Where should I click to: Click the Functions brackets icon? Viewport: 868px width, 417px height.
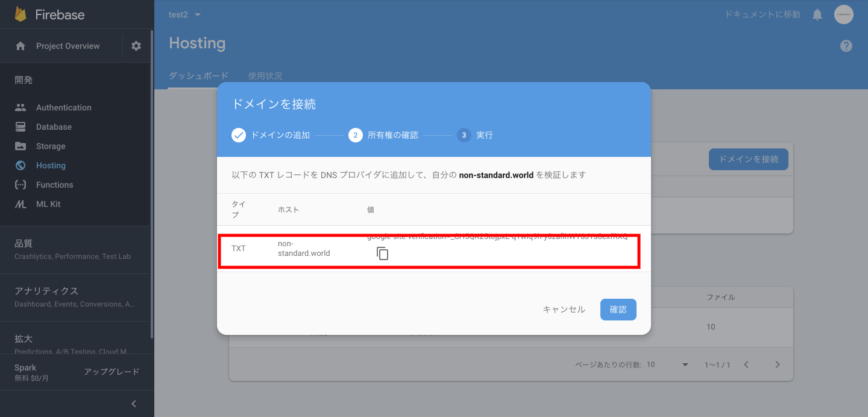click(20, 185)
